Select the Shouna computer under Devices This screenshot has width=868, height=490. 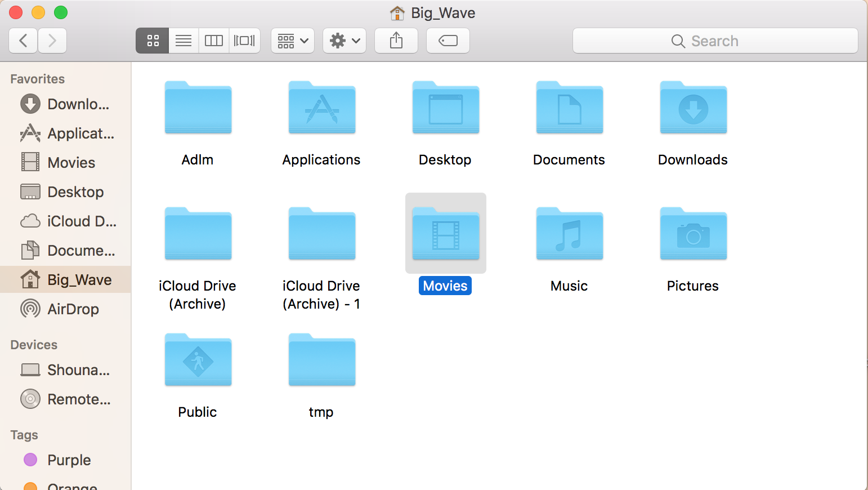pos(65,370)
